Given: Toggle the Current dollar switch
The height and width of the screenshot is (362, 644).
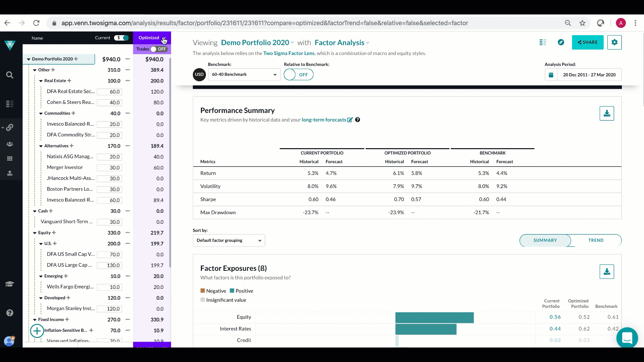Looking at the screenshot, I should [121, 38].
